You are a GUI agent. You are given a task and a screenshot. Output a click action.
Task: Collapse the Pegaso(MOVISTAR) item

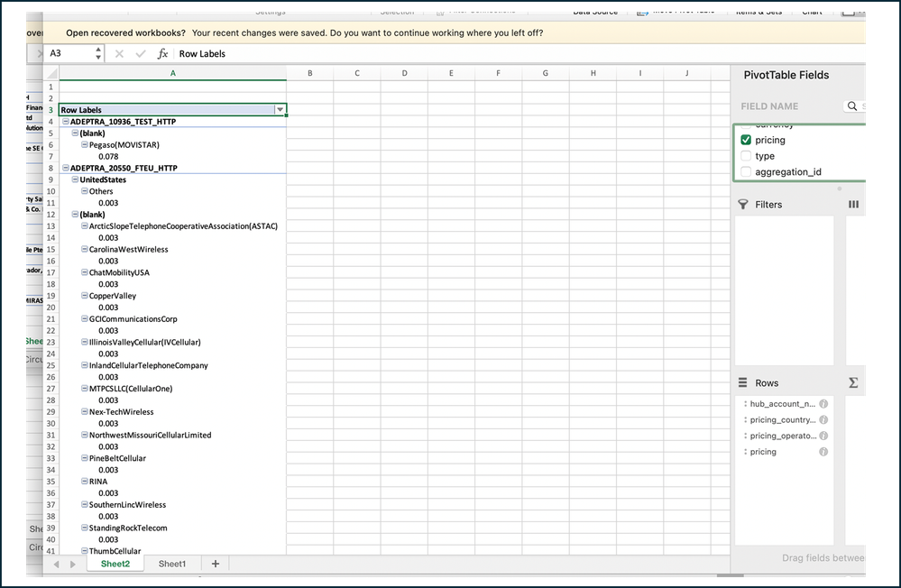pos(85,145)
